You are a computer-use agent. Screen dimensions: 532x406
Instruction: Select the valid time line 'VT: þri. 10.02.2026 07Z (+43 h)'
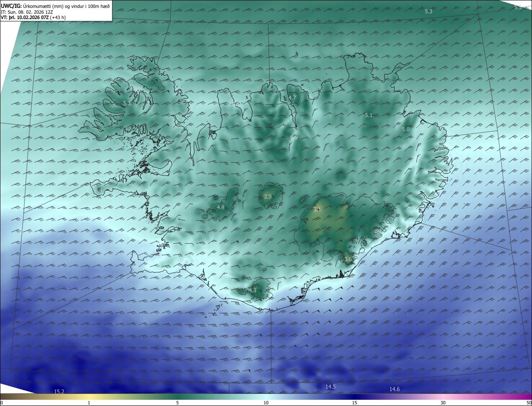tap(33, 17)
